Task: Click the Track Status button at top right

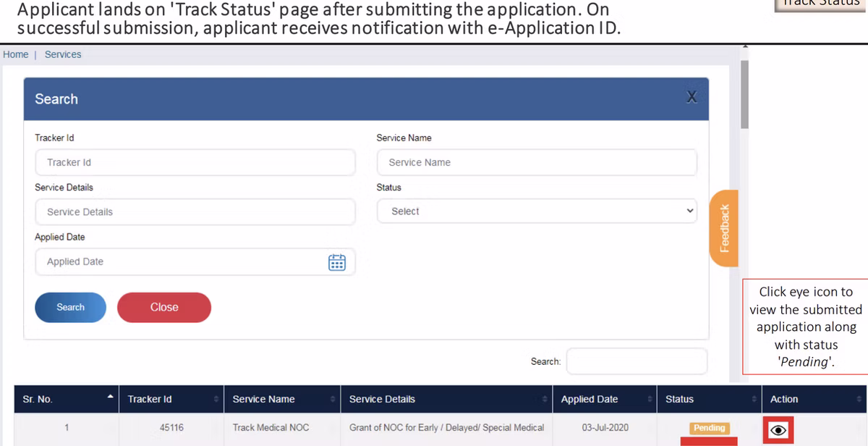Action: tap(821, 4)
